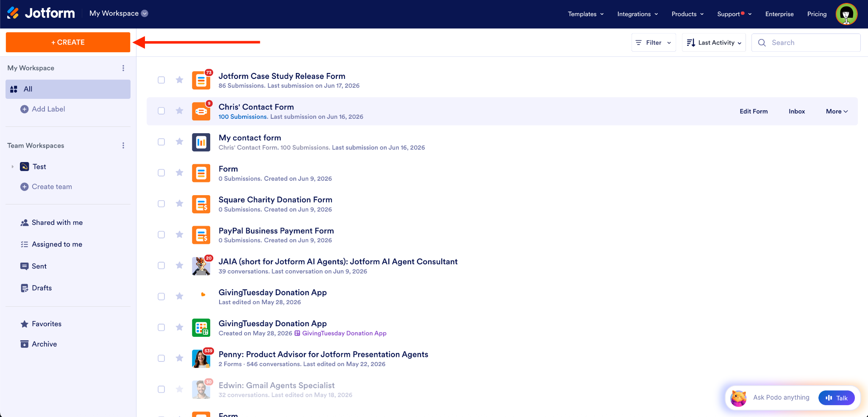868x417 pixels.
Task: Open My Workspace three-dot options
Action: point(123,68)
